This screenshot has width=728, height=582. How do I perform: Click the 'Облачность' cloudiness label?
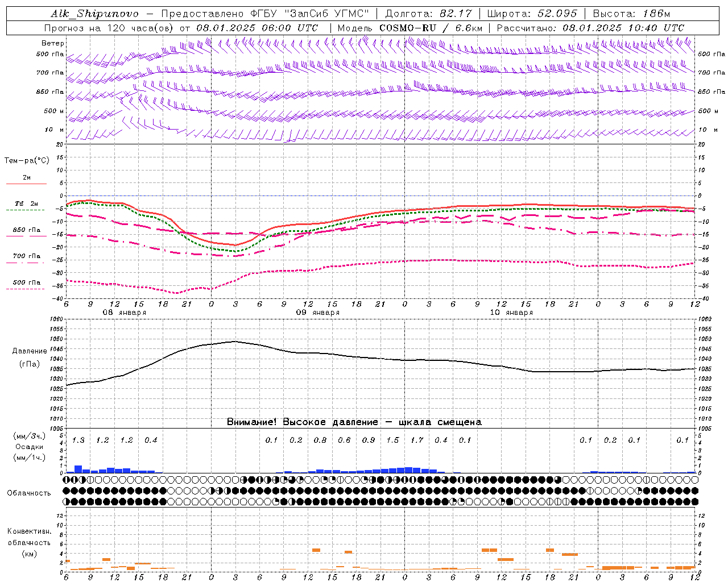click(29, 493)
